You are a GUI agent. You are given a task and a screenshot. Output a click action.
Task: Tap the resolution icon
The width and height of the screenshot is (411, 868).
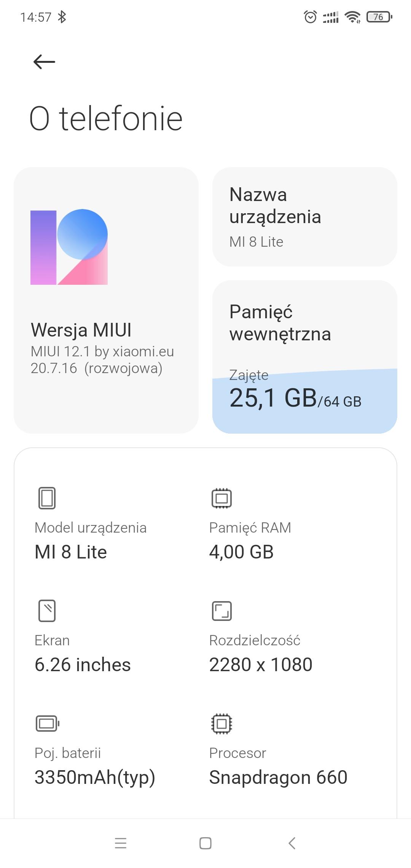[221, 611]
